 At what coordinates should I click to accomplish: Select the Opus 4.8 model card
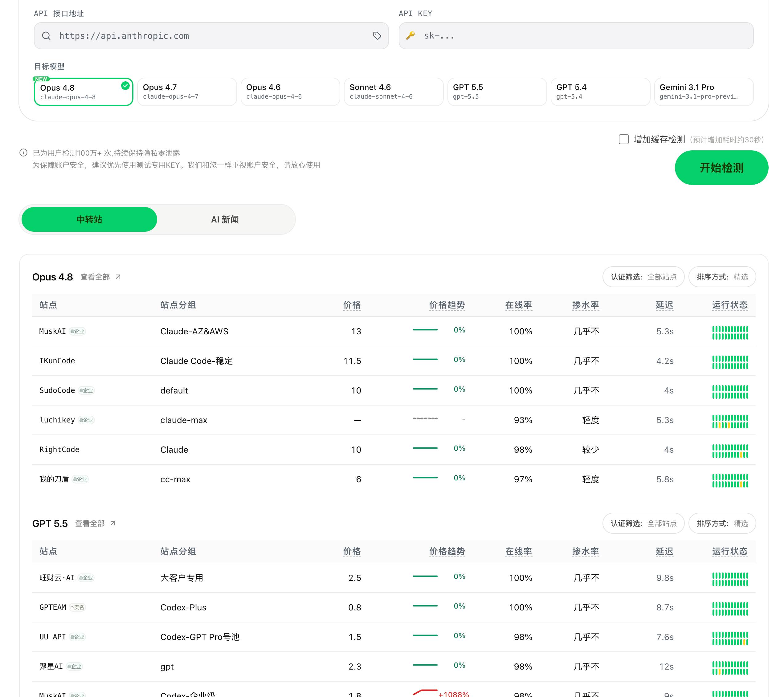84,92
